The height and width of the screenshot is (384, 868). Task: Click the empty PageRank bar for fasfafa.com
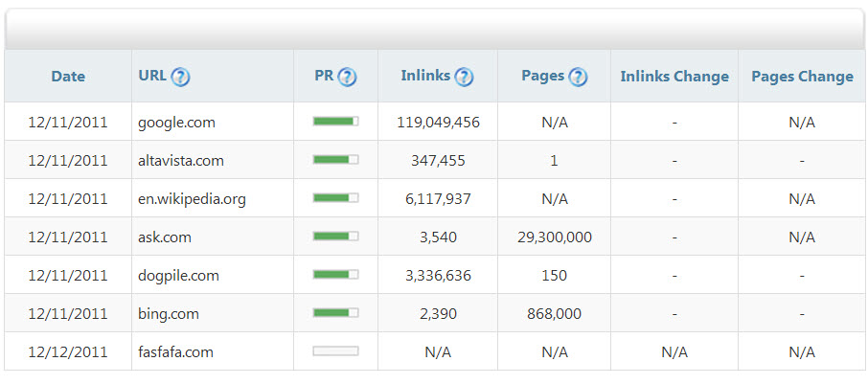point(335,350)
